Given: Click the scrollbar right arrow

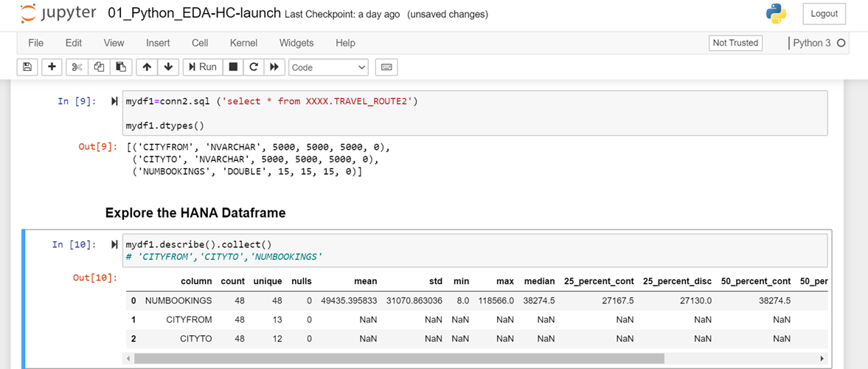Looking at the screenshot, I should [x=822, y=358].
